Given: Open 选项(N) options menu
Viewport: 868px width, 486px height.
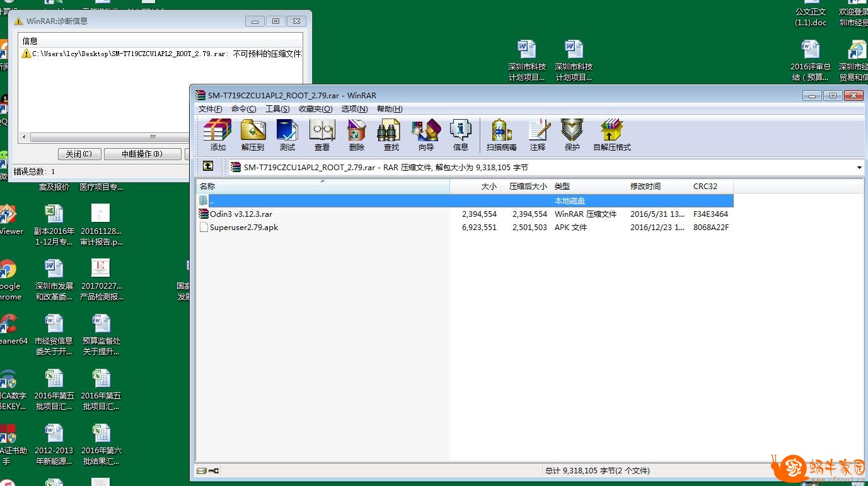Looking at the screenshot, I should tap(354, 109).
